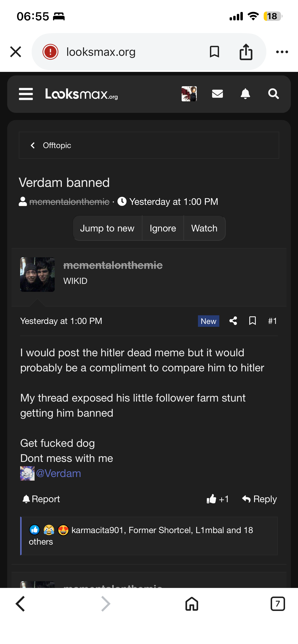The image size is (298, 644).
Task: Like the post with +1
Action: point(217,499)
